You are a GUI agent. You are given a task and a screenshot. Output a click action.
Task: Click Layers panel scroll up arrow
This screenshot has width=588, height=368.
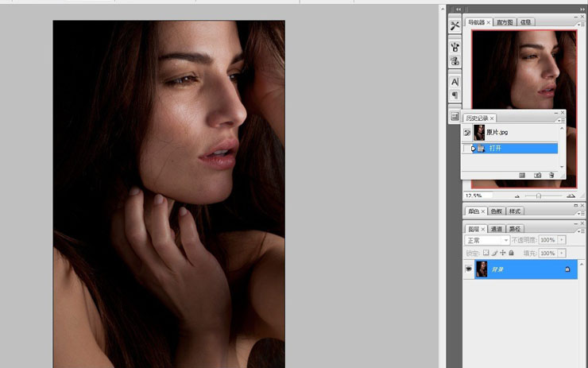click(x=582, y=265)
